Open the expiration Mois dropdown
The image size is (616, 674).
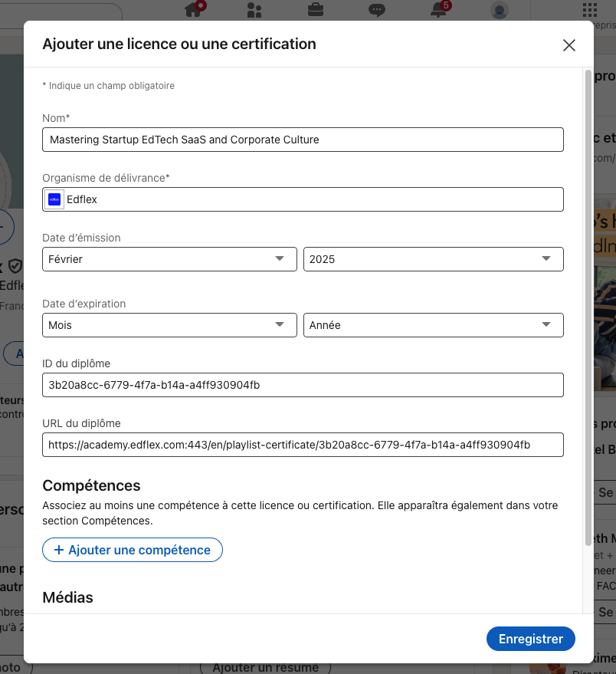[x=169, y=325]
